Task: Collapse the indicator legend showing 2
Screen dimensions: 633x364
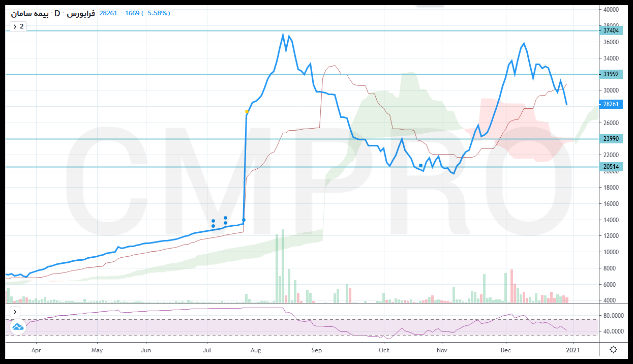Action: tap(18, 26)
